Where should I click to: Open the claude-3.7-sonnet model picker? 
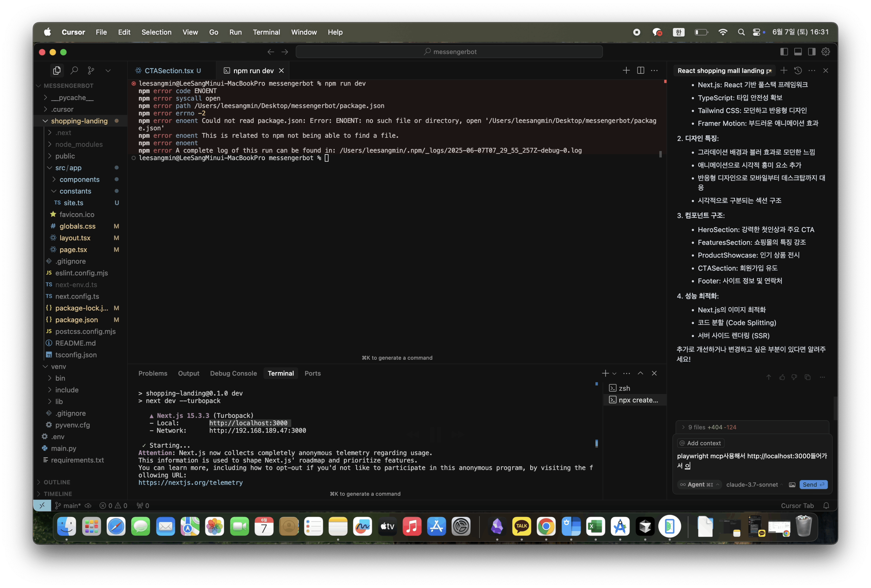pos(754,484)
